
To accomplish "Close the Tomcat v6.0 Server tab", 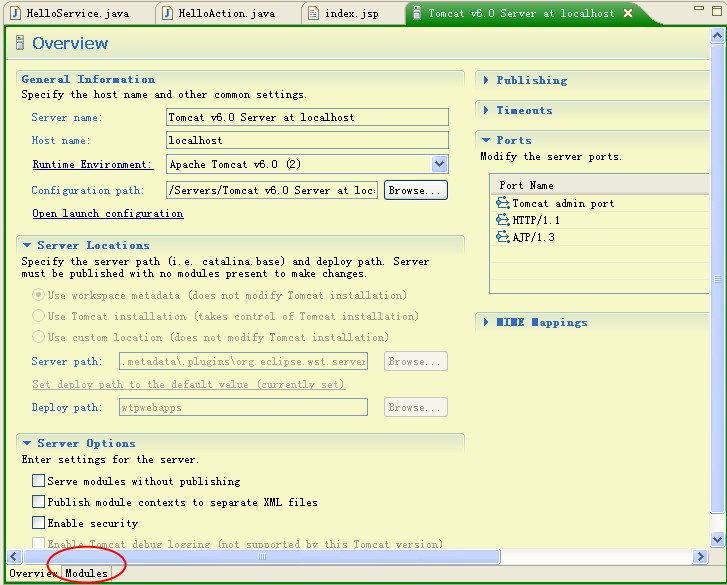I will [x=628, y=13].
